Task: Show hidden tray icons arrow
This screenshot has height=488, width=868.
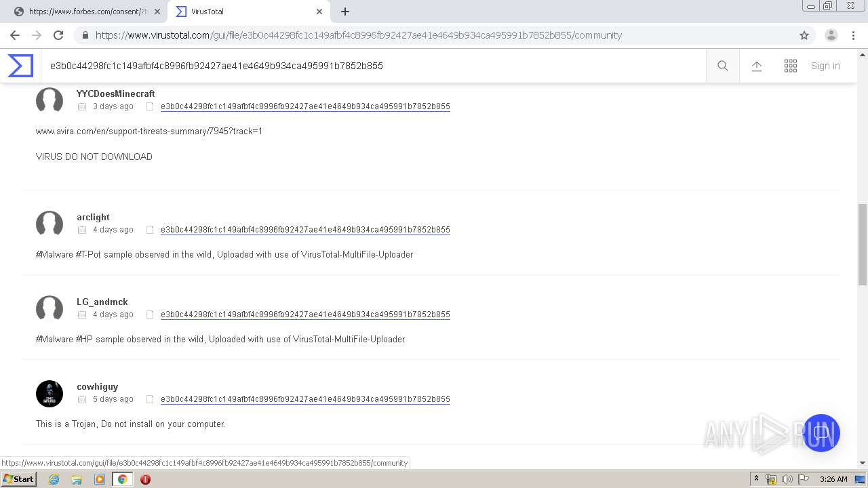Action: click(756, 479)
